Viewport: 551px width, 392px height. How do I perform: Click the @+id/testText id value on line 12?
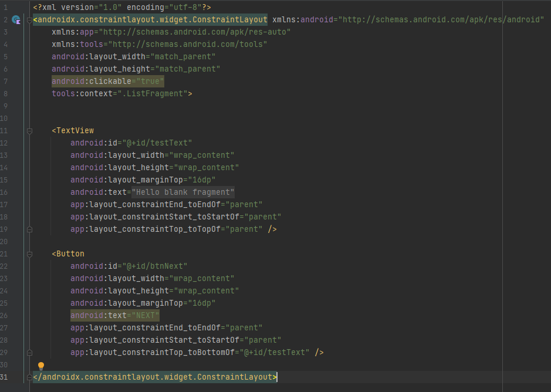tap(157, 143)
